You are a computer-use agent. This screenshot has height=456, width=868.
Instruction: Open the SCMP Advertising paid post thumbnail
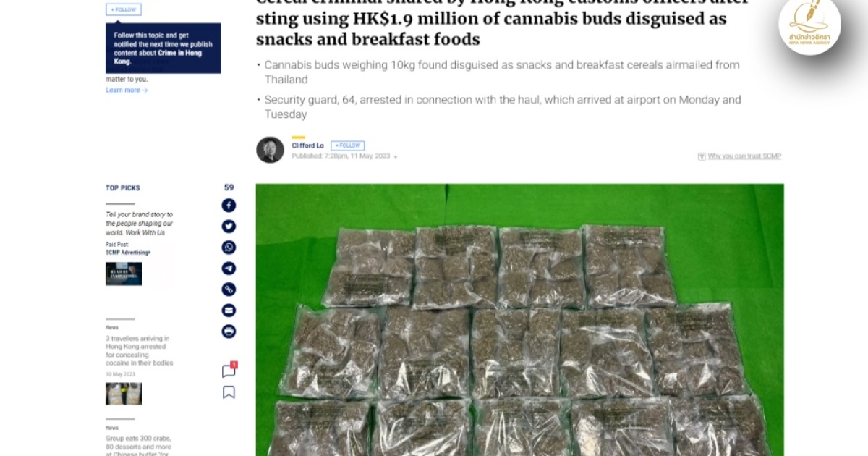pyautogui.click(x=124, y=274)
